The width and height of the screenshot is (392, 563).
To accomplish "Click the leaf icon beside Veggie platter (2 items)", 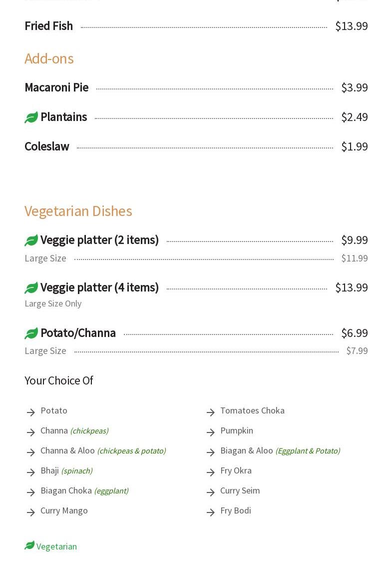I will pos(31,240).
